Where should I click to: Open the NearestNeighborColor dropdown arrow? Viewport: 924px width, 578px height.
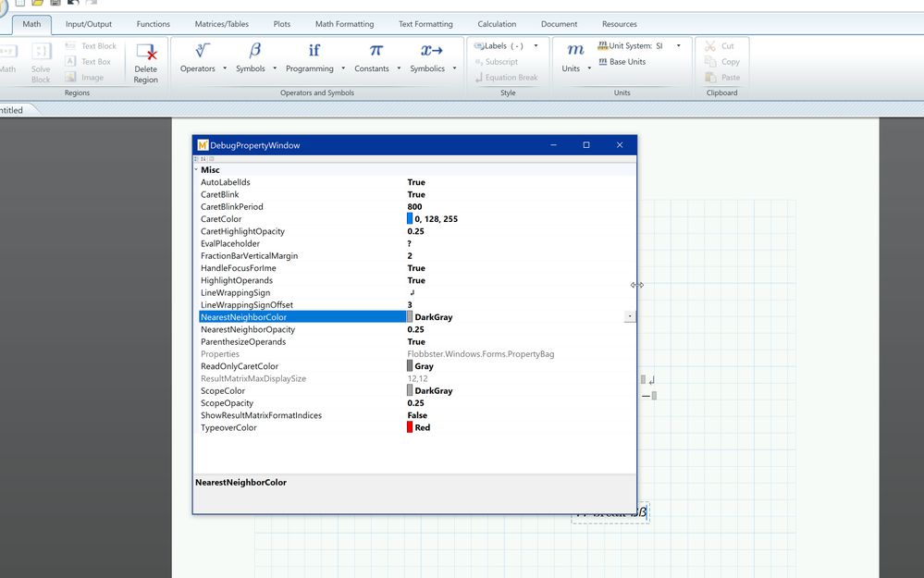coord(630,316)
